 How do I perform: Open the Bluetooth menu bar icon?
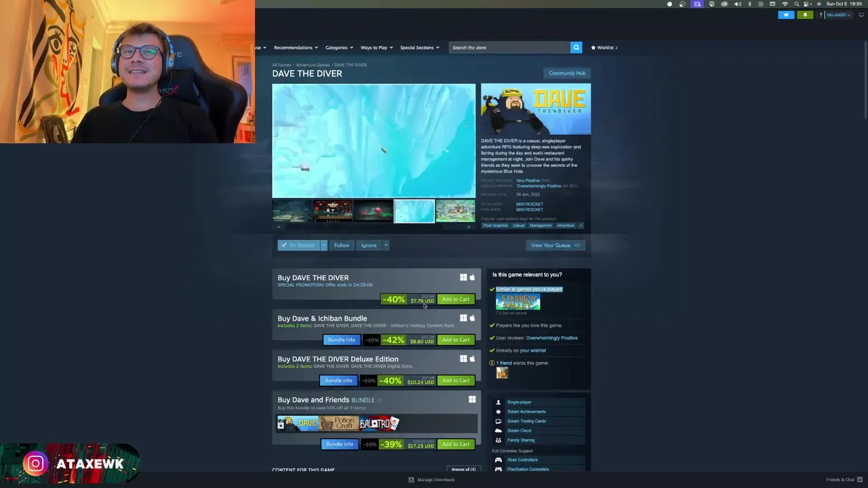point(749,4)
